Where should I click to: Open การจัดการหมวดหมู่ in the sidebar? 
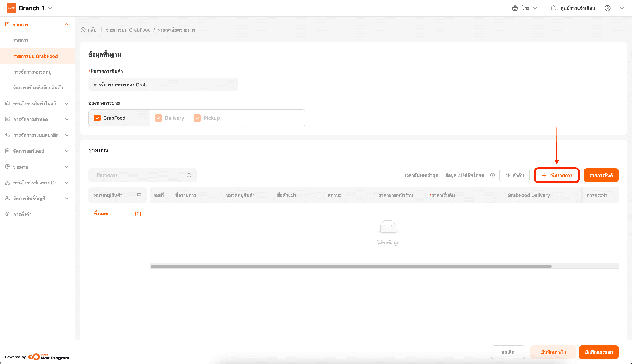[32, 72]
